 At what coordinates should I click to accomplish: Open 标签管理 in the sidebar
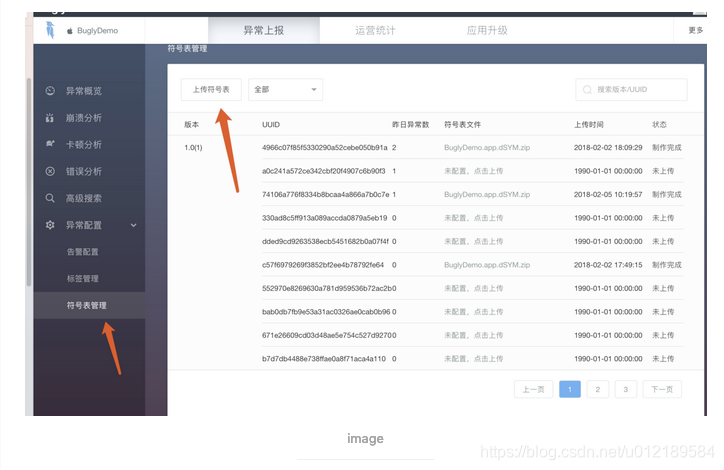pyautogui.click(x=82, y=278)
